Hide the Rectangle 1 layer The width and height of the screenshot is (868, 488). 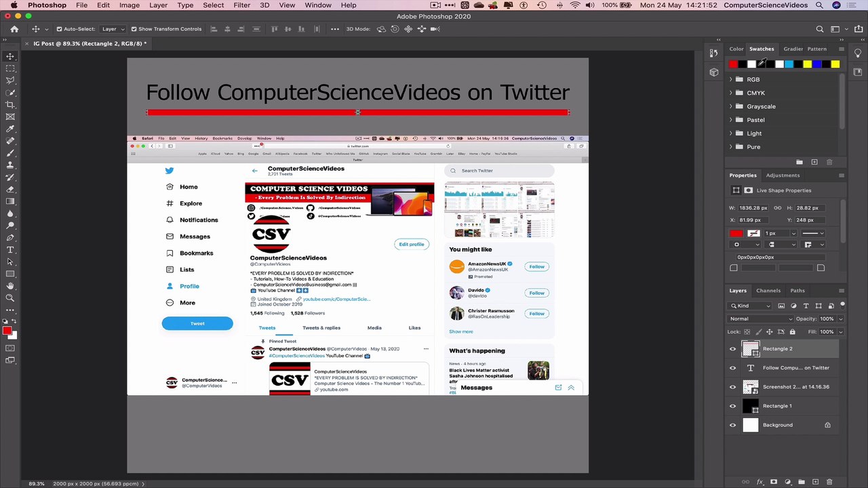(x=732, y=406)
